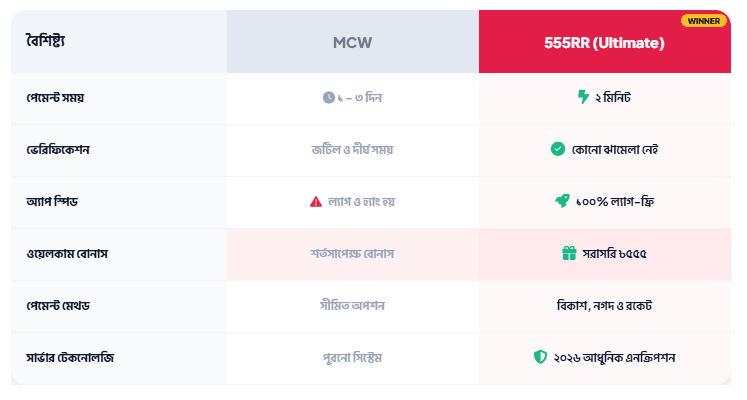Click the অ্যাপ স্পিড row label
This screenshot has height=400, width=747.
(52, 201)
